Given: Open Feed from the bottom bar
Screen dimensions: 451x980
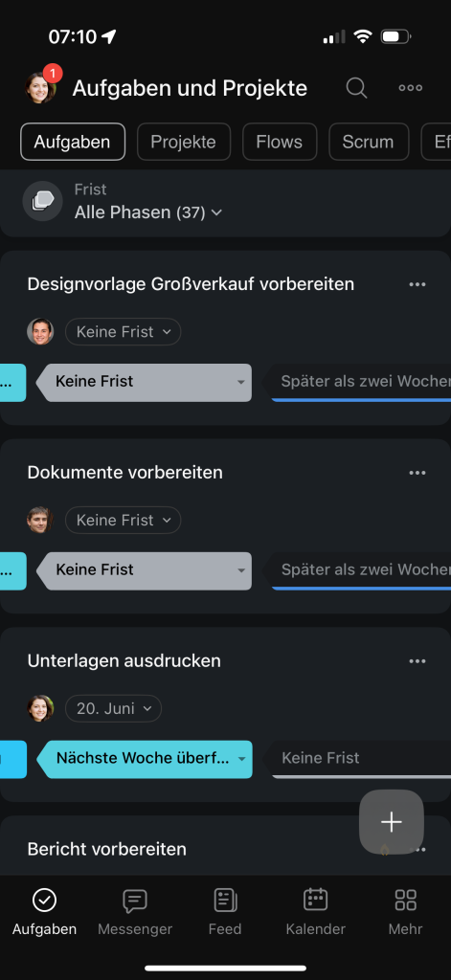Looking at the screenshot, I should (x=225, y=912).
